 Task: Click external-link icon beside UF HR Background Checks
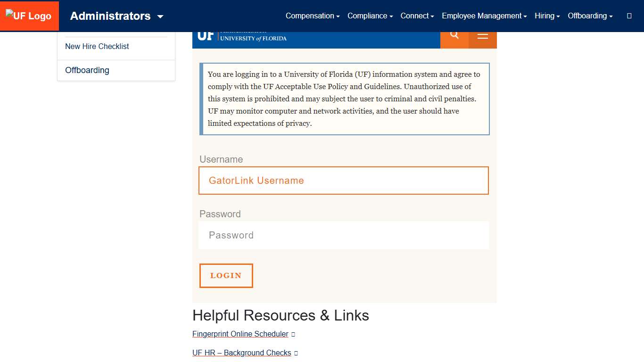pyautogui.click(x=296, y=353)
